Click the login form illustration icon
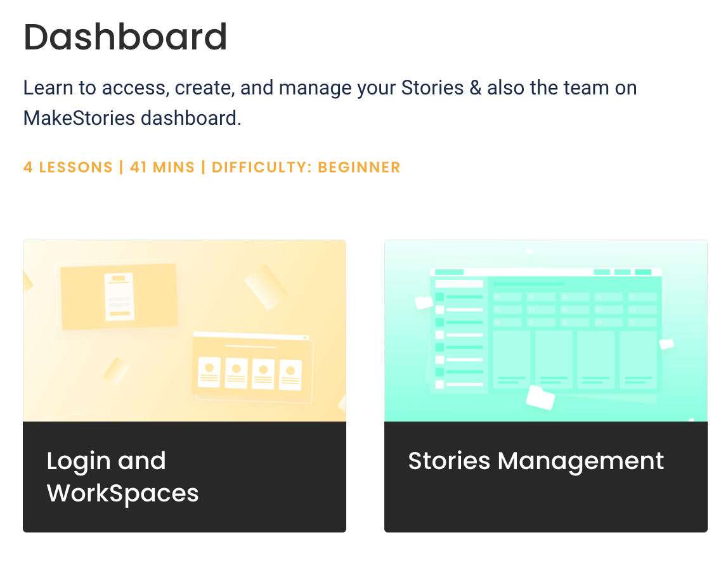 click(119, 297)
